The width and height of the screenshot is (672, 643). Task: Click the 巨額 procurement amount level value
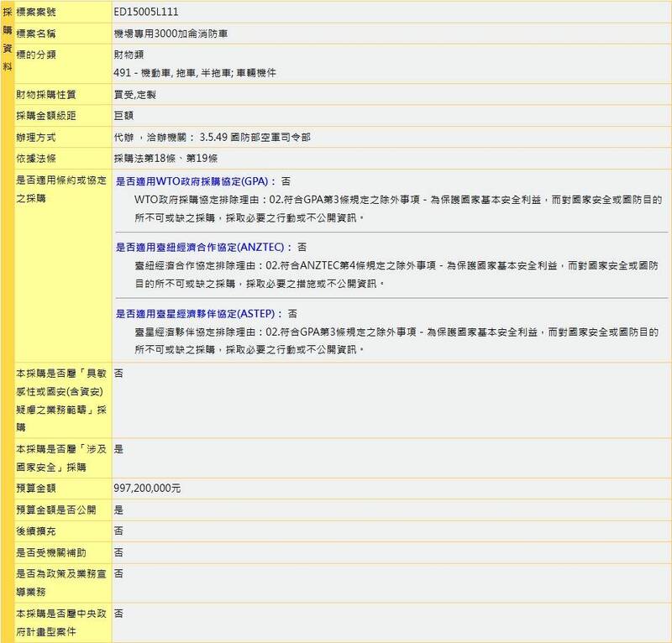(123, 115)
